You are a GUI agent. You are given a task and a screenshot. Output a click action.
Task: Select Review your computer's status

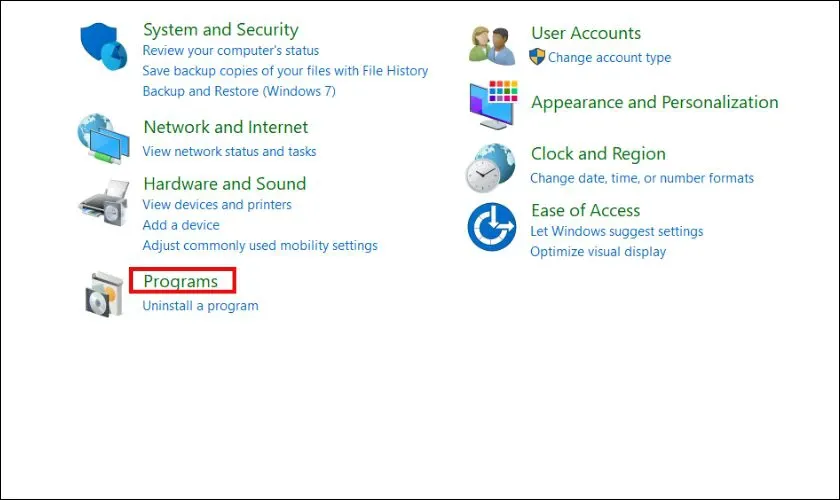click(231, 50)
